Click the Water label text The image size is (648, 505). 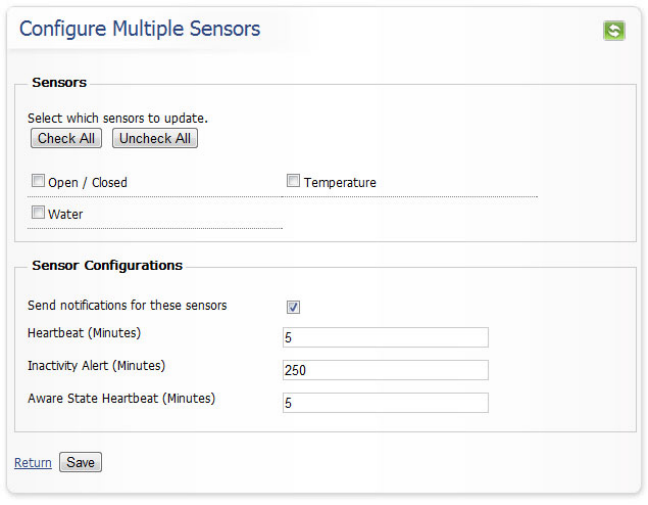point(66,214)
